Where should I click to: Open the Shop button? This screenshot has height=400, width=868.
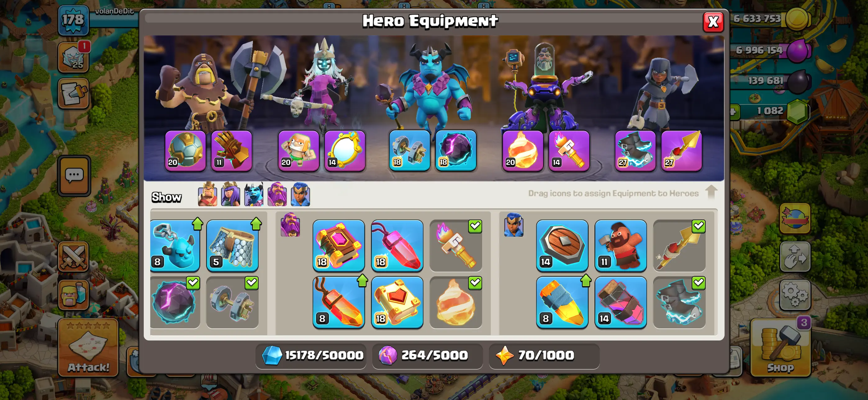[780, 348]
